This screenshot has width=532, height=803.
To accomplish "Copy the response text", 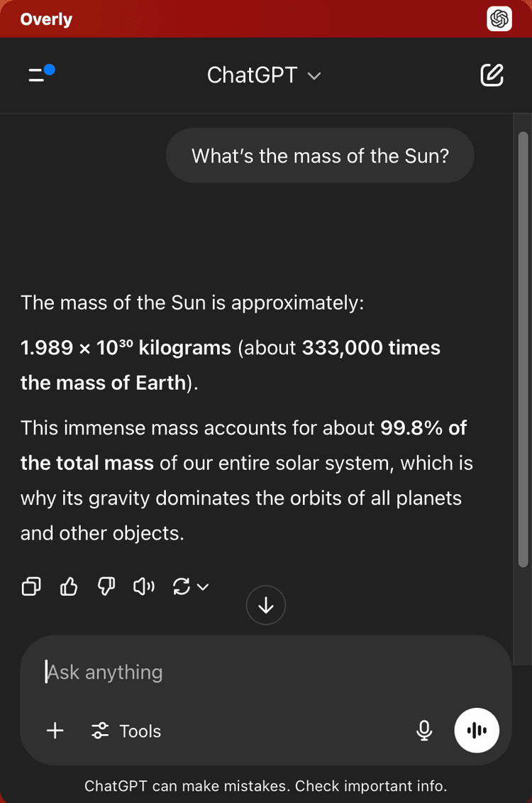I will [x=31, y=586].
